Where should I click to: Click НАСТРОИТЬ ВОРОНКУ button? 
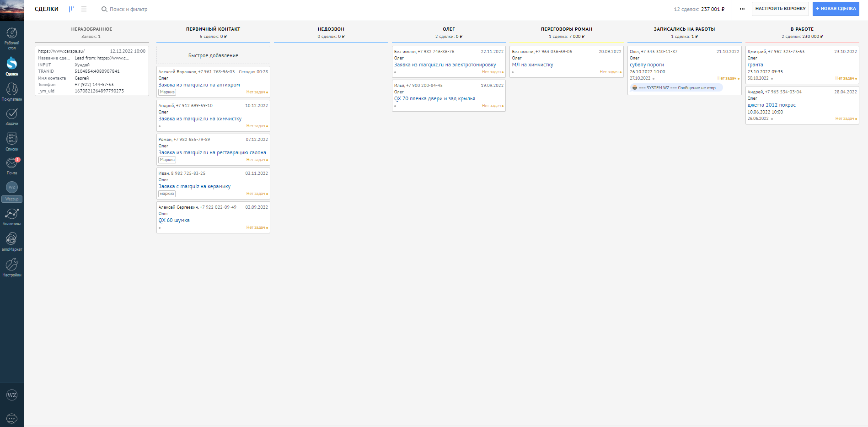pyautogui.click(x=780, y=9)
